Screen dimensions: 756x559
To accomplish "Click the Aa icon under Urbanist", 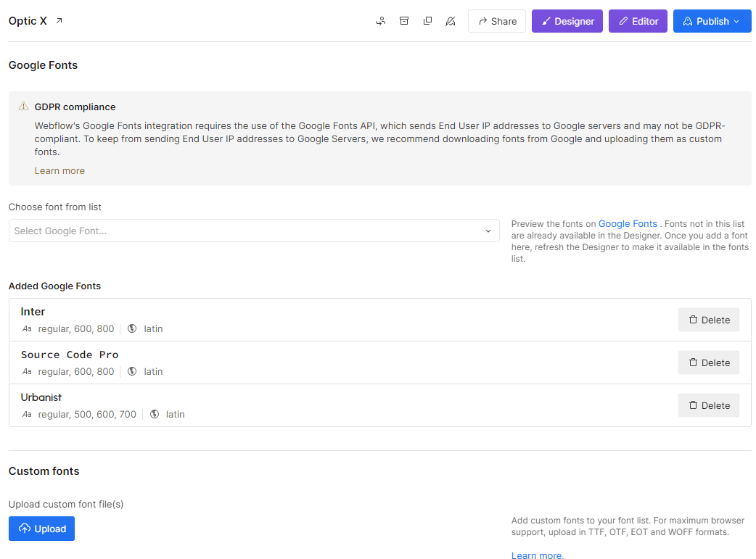I will (x=27, y=415).
